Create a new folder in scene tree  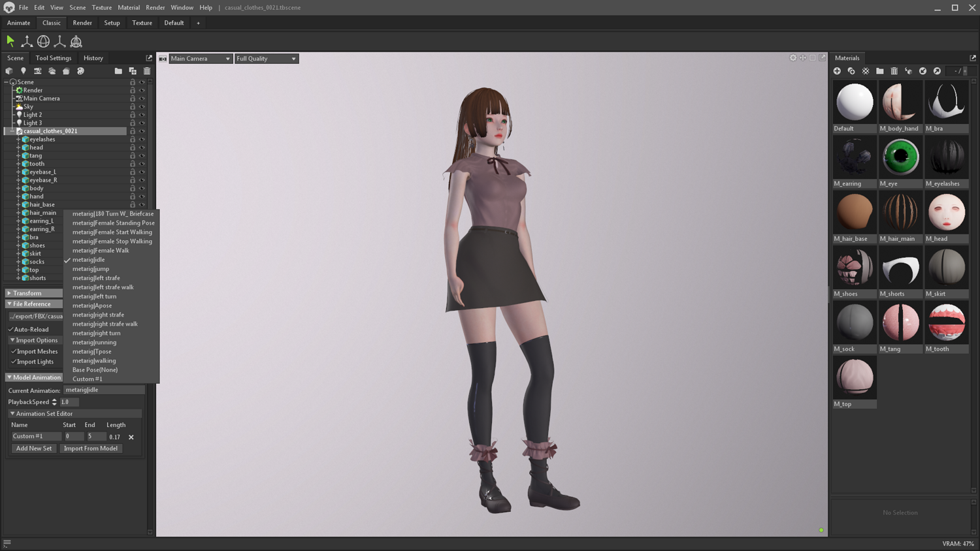click(118, 71)
